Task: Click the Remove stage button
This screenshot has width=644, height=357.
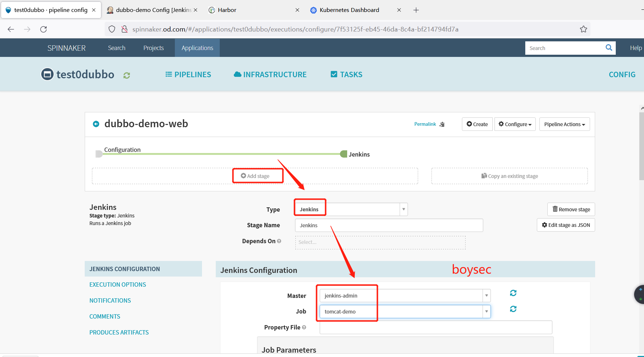Action: click(571, 209)
